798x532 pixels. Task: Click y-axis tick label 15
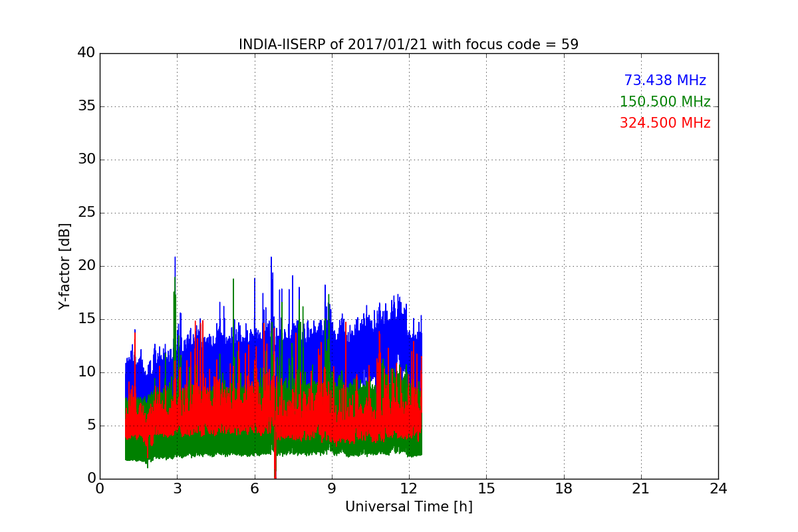point(86,319)
